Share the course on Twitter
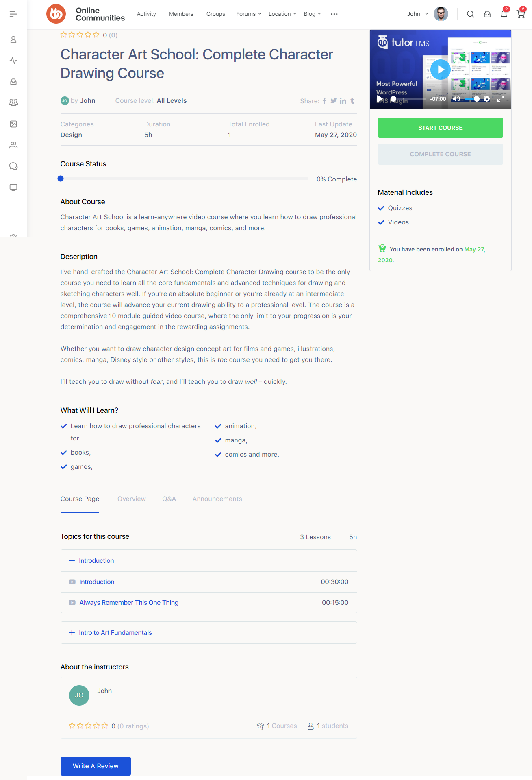This screenshot has width=532, height=780. click(x=334, y=101)
